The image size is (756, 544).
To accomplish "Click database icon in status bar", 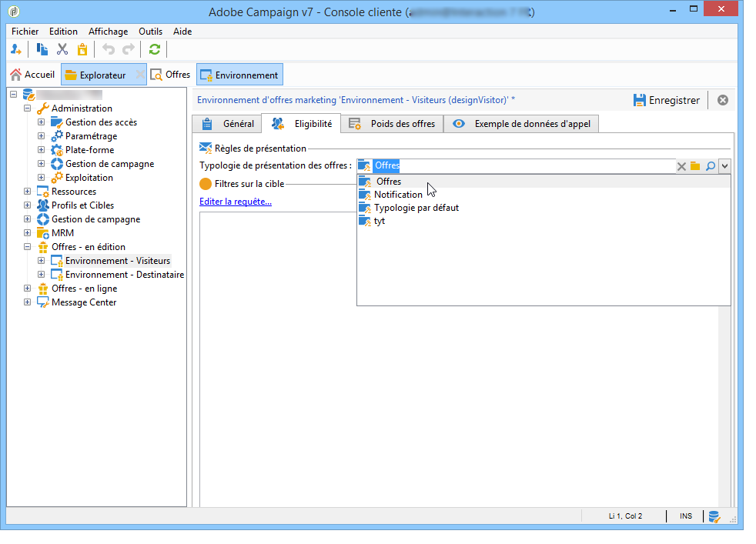I will coord(714,516).
